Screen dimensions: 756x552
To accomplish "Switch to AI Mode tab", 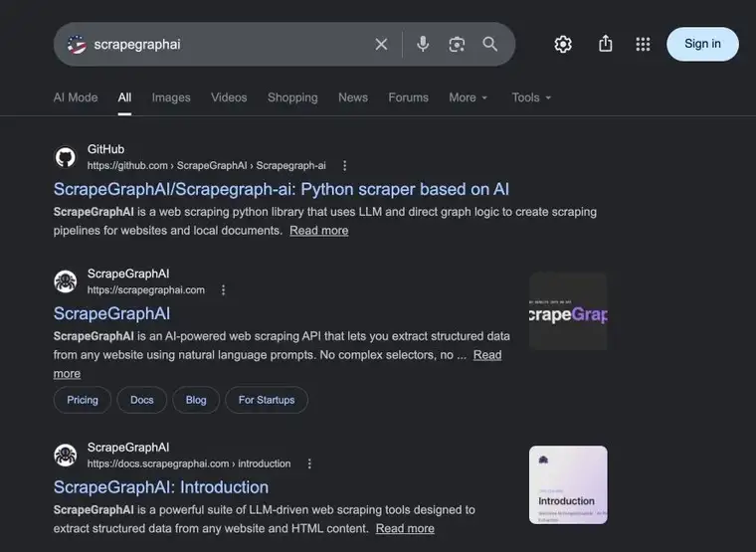I will (76, 97).
